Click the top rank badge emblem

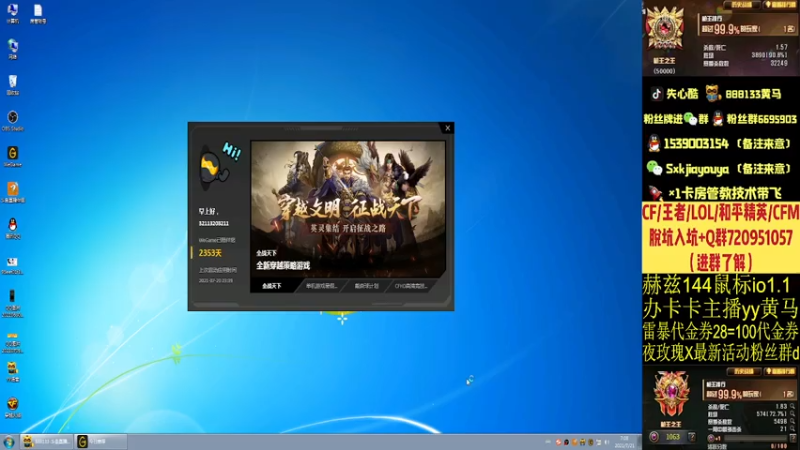click(x=664, y=28)
